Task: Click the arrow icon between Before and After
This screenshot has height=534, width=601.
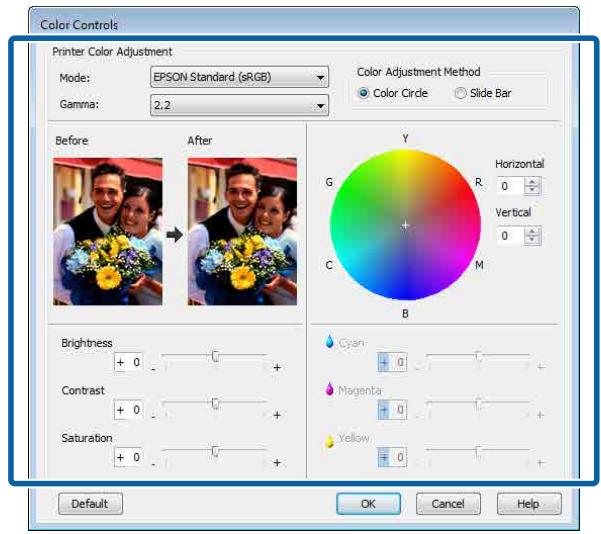Action: (175, 234)
